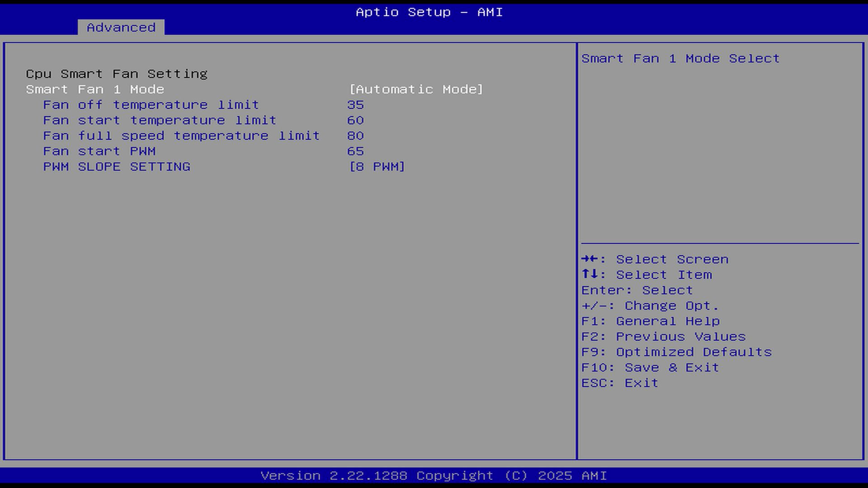Click the F1 General Help hint
Screen dimensions: 868x488
[650, 321]
